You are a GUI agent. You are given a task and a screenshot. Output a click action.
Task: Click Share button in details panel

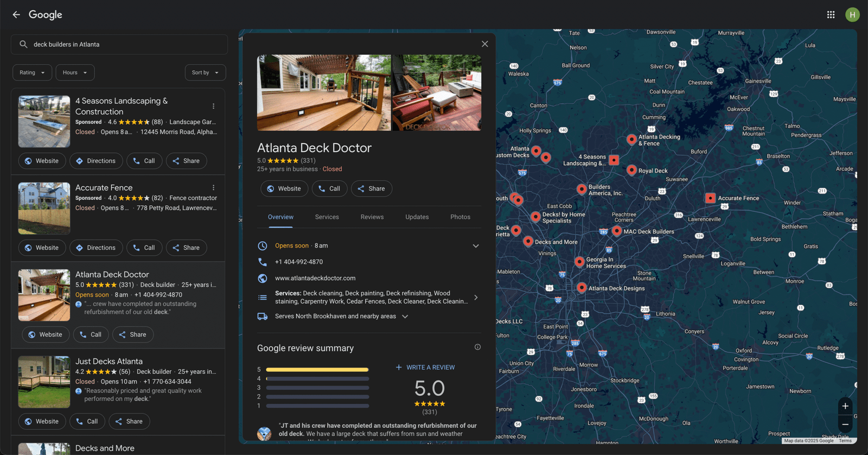coord(372,188)
